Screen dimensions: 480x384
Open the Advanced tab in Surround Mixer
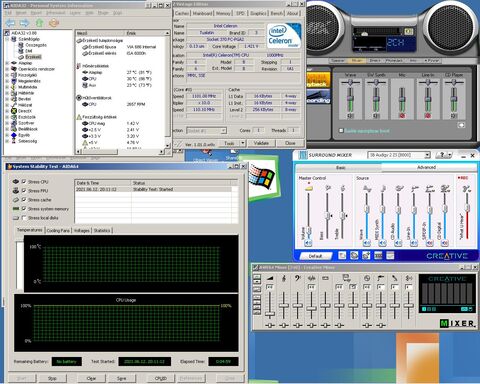click(426, 167)
